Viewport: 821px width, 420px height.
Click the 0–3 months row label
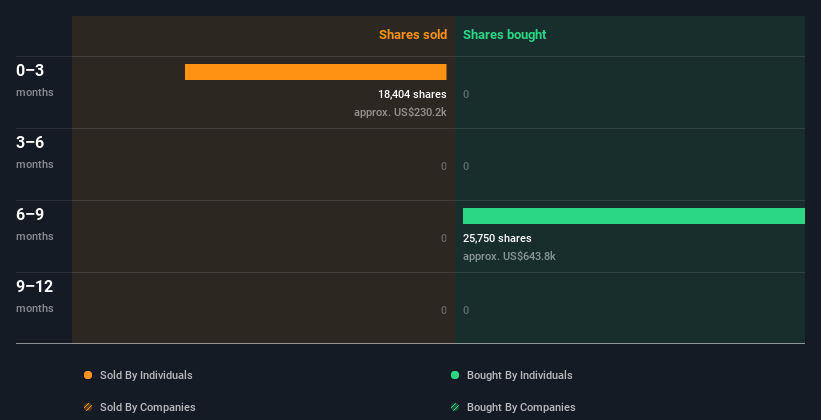34,79
